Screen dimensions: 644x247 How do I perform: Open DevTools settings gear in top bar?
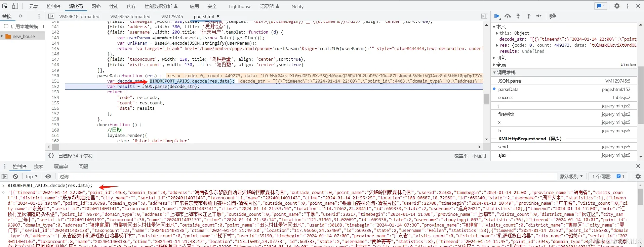click(617, 6)
